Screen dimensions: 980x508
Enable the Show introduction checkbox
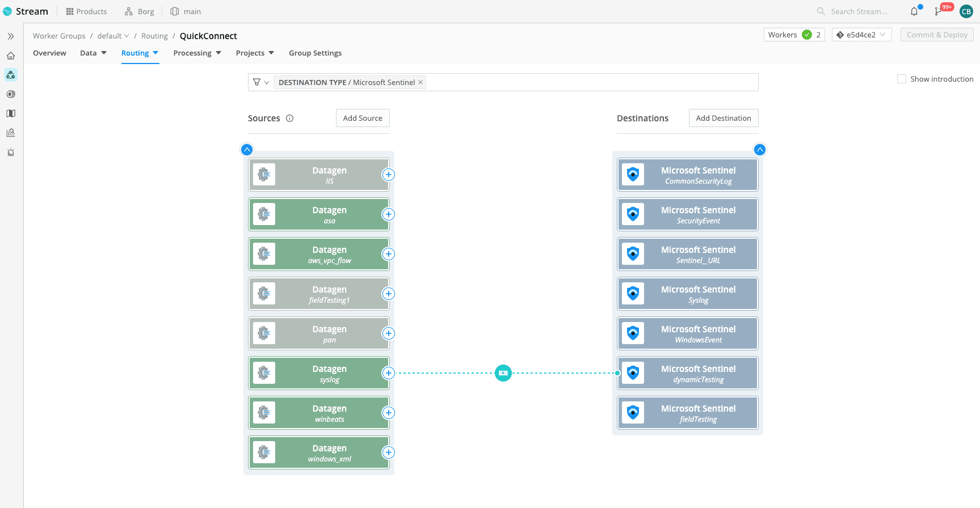[x=901, y=79]
